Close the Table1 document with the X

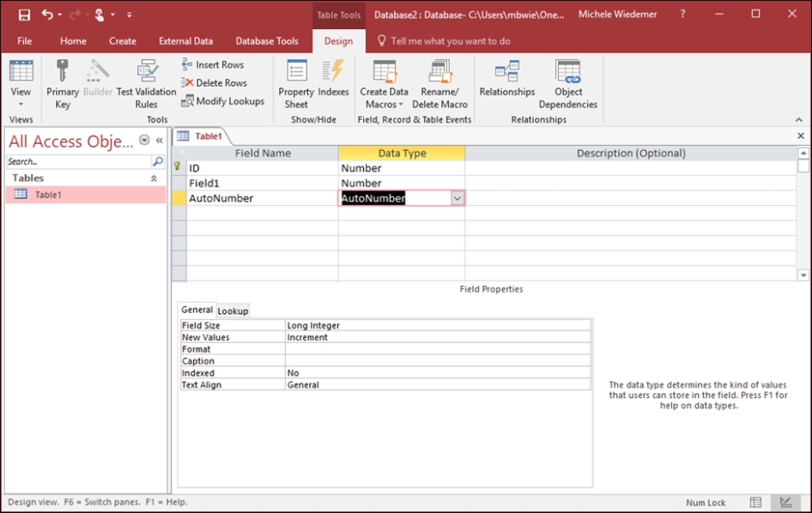point(801,136)
